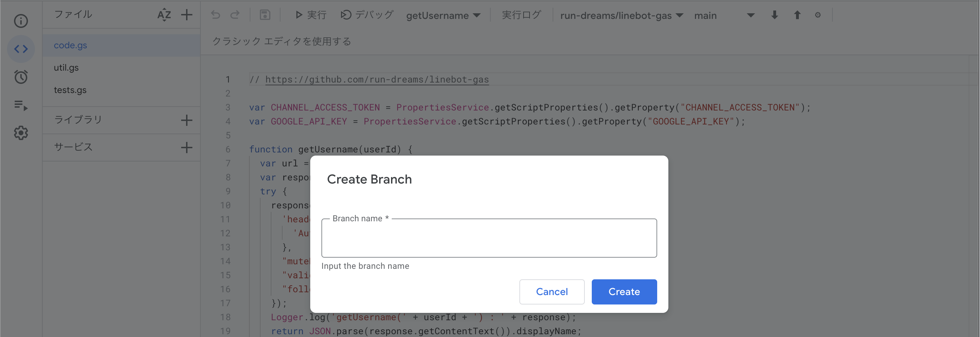Sort files alphabetically with AZ icon

(x=164, y=15)
